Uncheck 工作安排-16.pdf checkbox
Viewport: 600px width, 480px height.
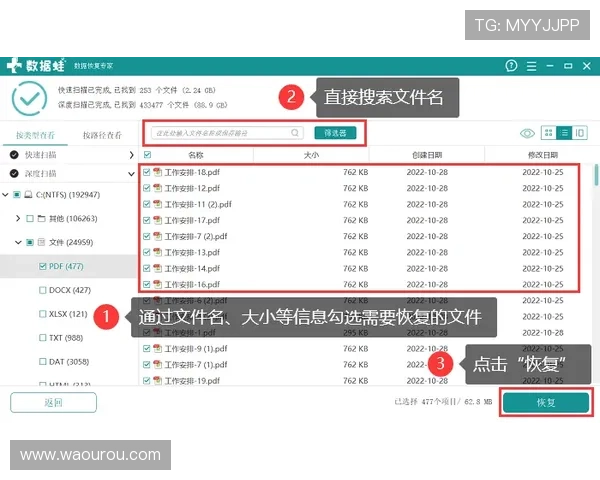(146, 284)
